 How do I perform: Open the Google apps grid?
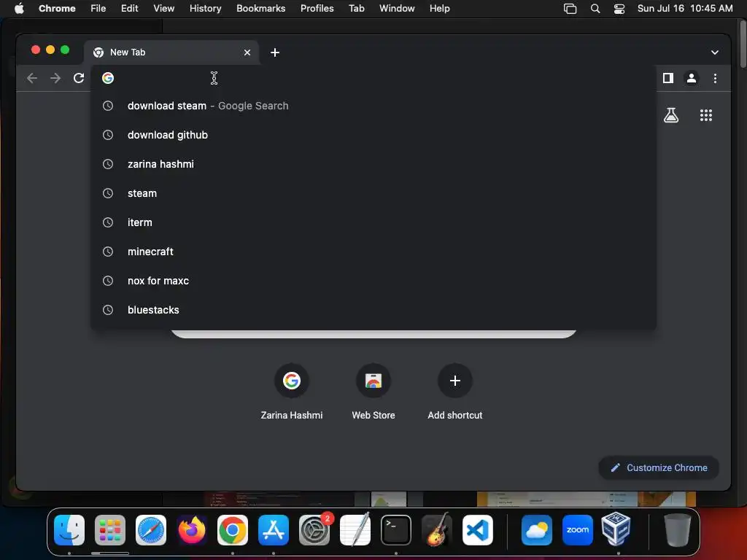[x=706, y=114]
